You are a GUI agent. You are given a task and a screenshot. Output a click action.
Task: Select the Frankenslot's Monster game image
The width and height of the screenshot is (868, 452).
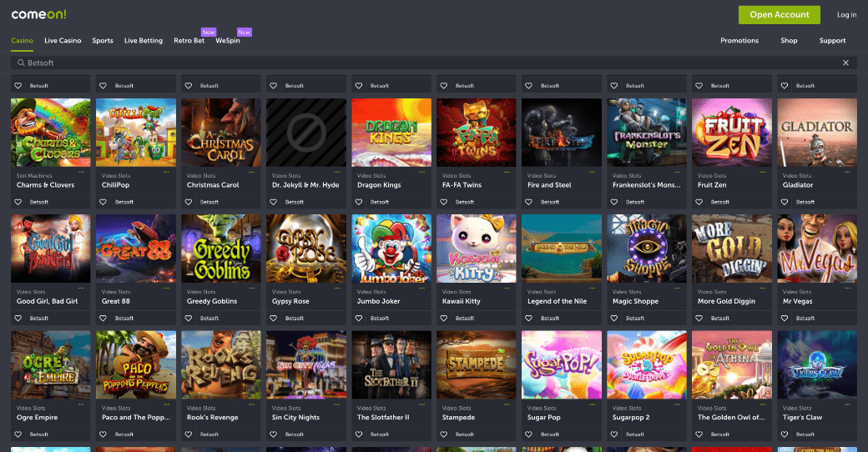click(647, 133)
